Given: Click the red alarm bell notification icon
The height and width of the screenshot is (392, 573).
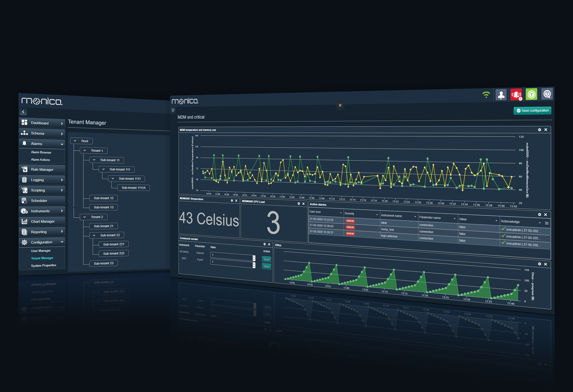Looking at the screenshot, I should 516,95.
